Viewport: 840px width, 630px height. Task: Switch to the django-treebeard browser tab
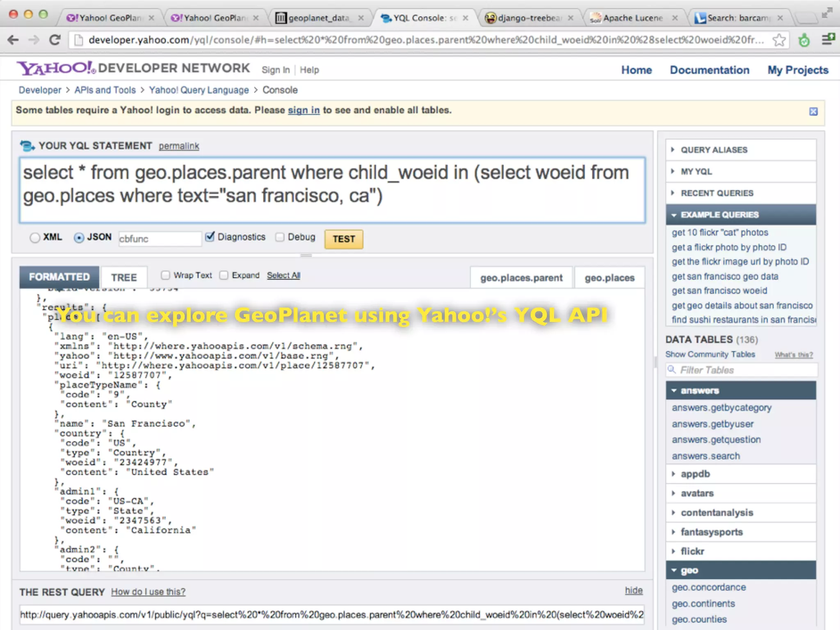tap(529, 18)
